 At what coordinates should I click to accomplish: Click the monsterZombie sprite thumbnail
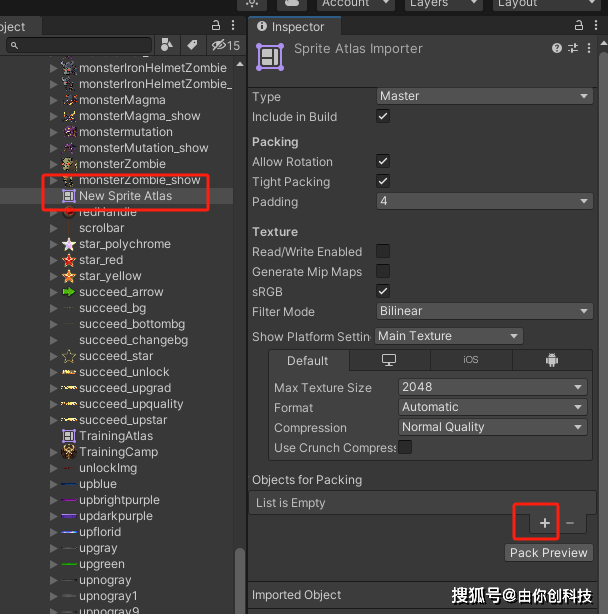pyautogui.click(x=69, y=164)
